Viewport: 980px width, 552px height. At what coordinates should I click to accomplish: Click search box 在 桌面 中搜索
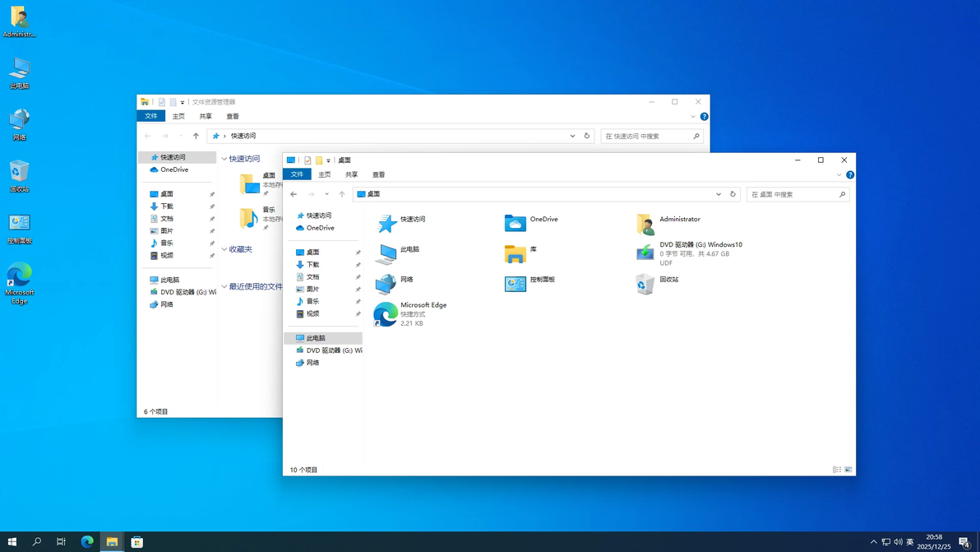[797, 194]
